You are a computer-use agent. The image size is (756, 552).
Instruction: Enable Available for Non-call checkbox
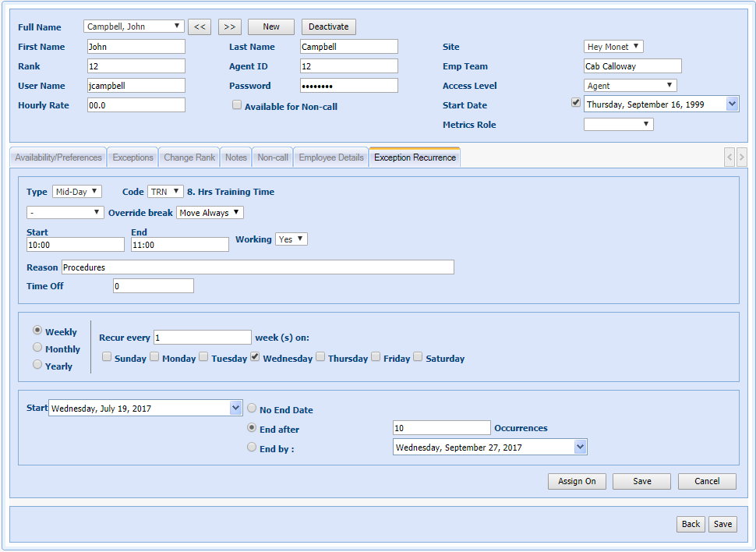(237, 105)
